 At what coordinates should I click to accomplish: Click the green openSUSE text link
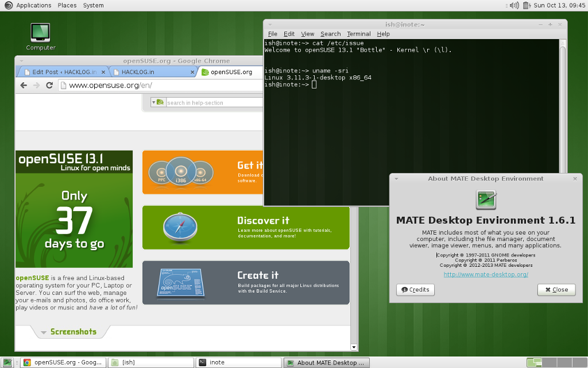click(x=32, y=278)
